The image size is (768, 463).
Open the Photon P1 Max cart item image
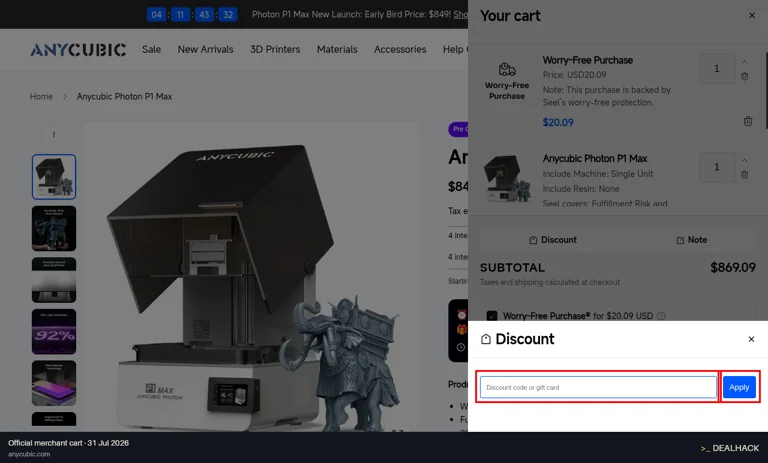click(x=507, y=178)
